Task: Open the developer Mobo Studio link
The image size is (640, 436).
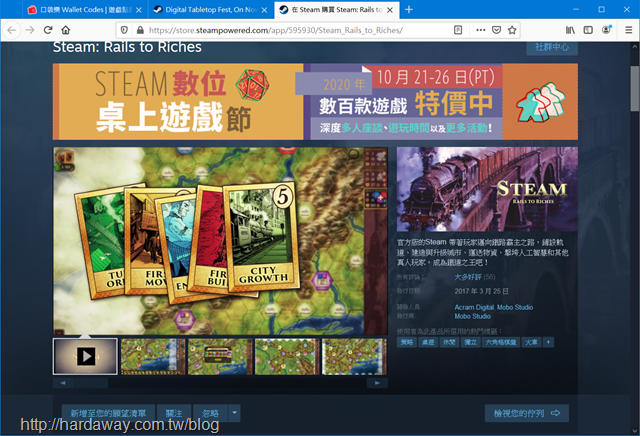Action: coord(515,307)
